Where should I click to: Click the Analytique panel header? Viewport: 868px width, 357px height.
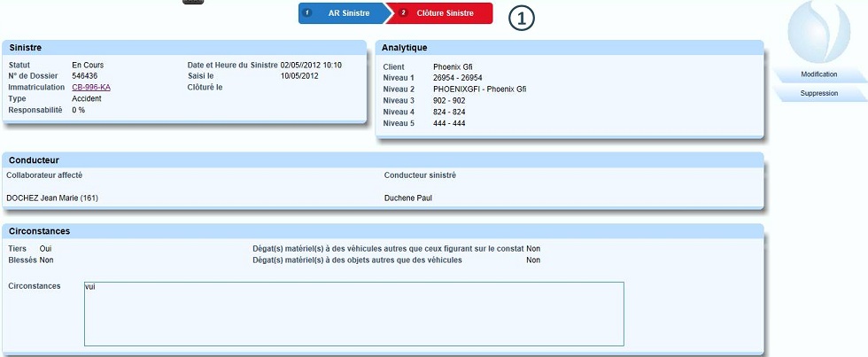coord(570,47)
